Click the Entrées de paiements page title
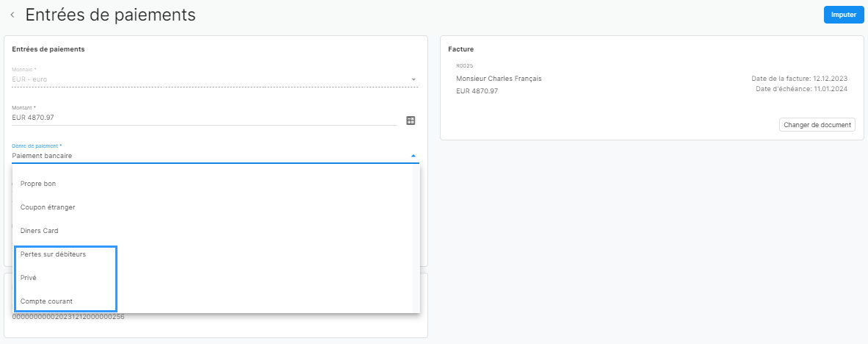The image size is (868, 344). tap(111, 15)
